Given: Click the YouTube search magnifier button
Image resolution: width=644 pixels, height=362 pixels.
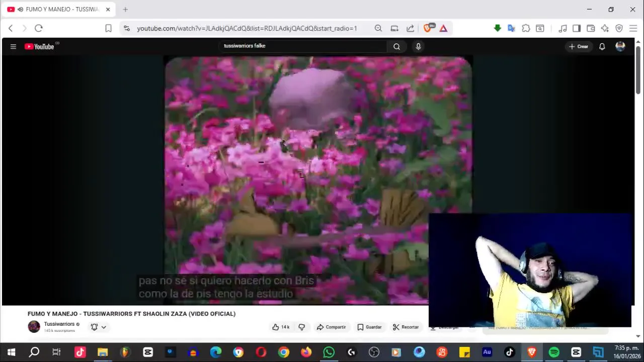Looking at the screenshot, I should click(396, 47).
